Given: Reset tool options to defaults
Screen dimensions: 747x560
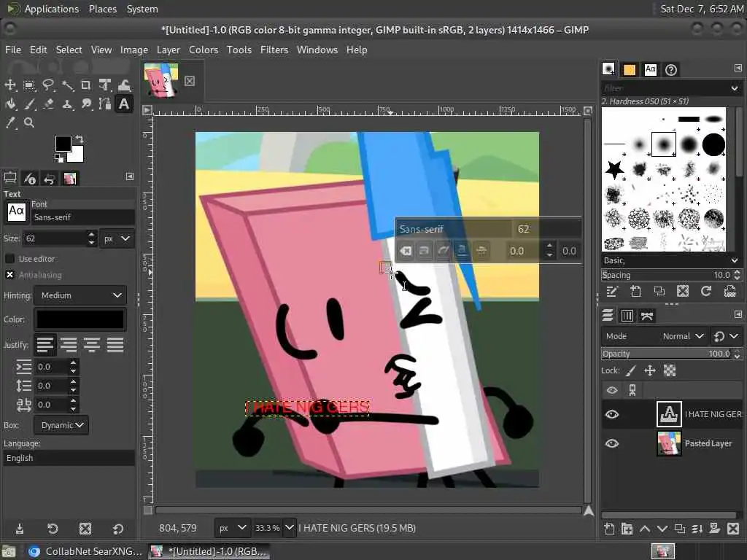Looking at the screenshot, I should pyautogui.click(x=117, y=529).
